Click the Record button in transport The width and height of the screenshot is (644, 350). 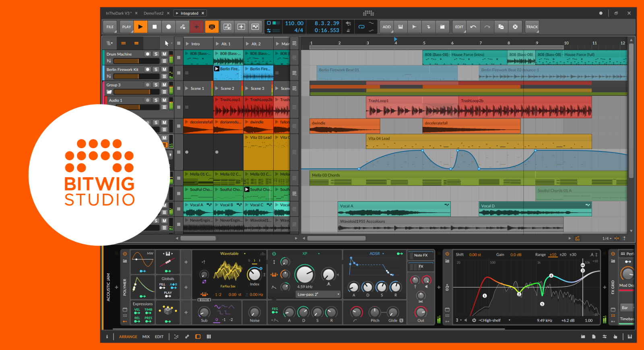click(x=169, y=27)
